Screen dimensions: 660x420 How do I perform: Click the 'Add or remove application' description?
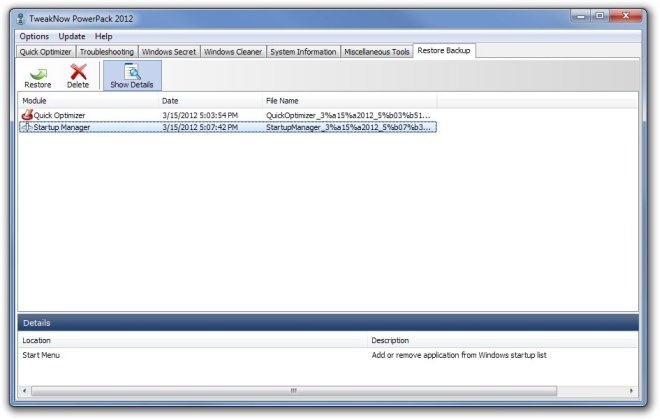pyautogui.click(x=459, y=355)
